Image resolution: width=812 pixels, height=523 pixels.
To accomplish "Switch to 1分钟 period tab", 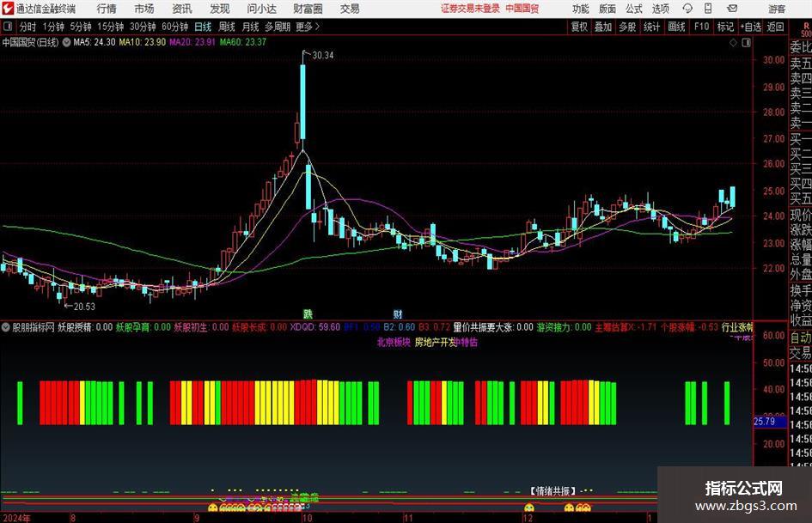I will point(53,27).
